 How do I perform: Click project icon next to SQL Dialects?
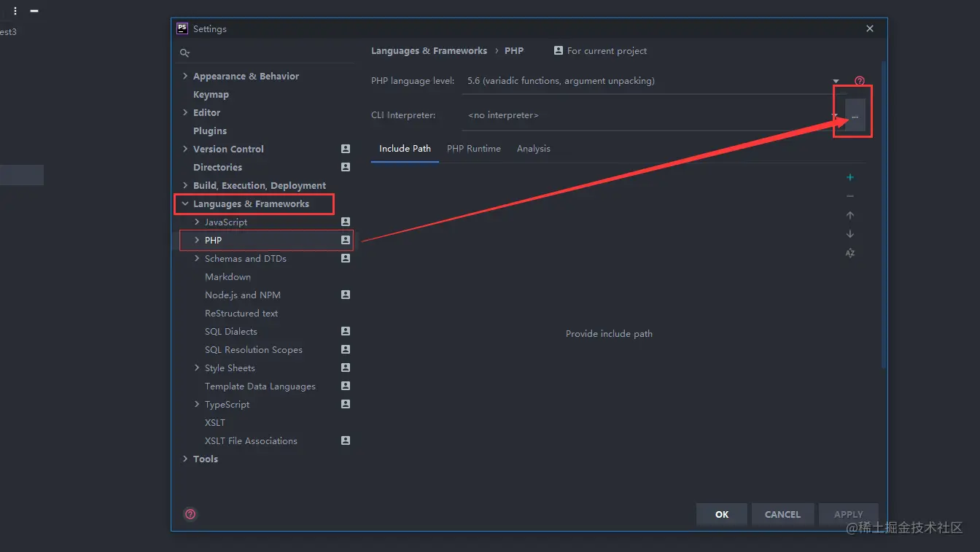[346, 331]
